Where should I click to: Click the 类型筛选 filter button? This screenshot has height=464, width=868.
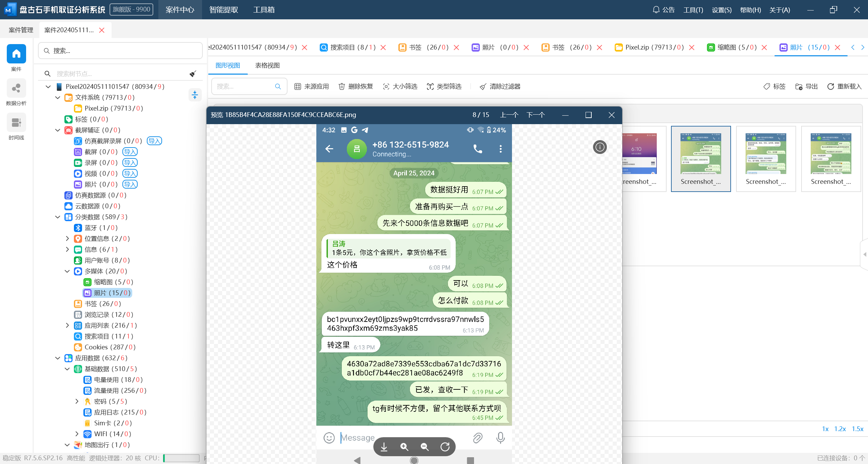click(444, 86)
